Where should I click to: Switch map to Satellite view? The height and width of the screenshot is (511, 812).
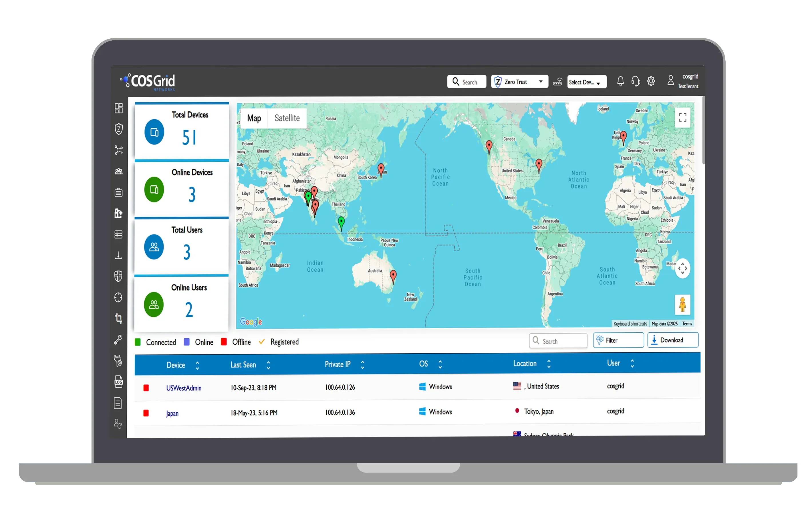click(287, 118)
